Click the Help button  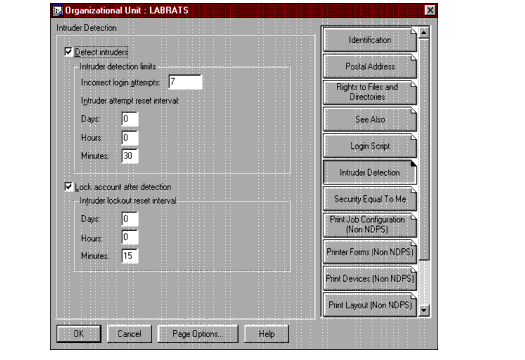(x=267, y=334)
